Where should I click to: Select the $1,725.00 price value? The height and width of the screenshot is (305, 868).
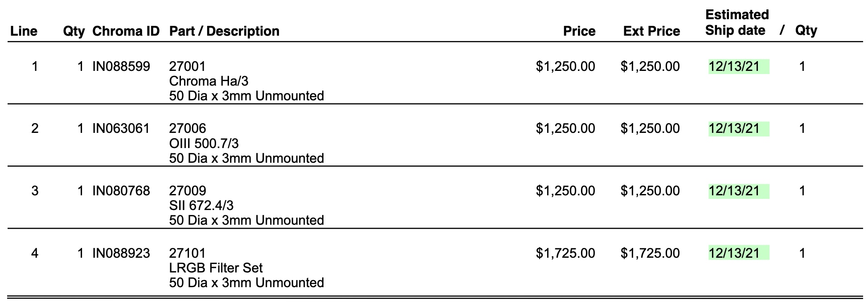tap(565, 253)
